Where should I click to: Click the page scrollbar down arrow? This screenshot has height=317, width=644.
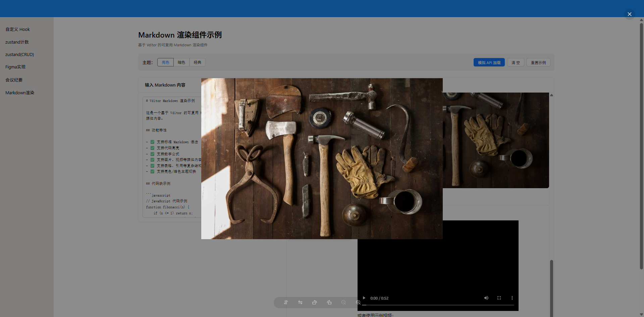click(x=641, y=314)
